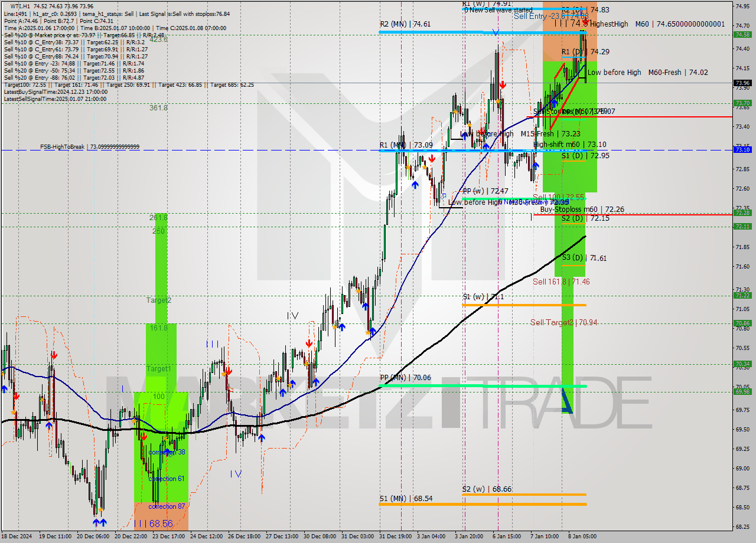Click the green 71.22 price axis tag
This screenshot has width=756, height=543.
click(x=742, y=295)
